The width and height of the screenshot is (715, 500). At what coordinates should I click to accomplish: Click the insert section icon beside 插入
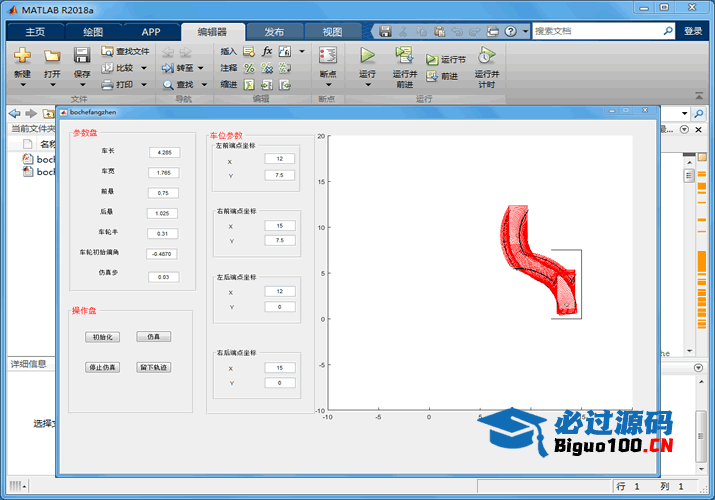click(x=249, y=51)
